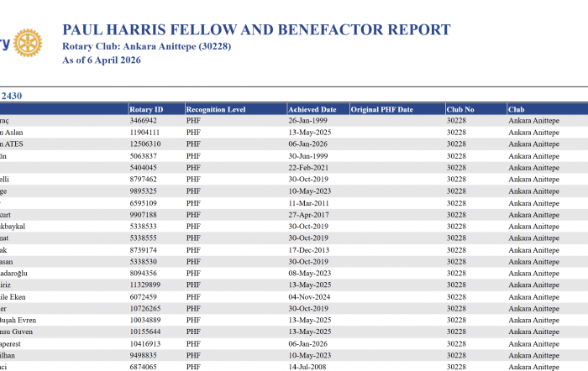Click the Paul Harris Fellow report title
The width and height of the screenshot is (588, 371).
click(256, 29)
